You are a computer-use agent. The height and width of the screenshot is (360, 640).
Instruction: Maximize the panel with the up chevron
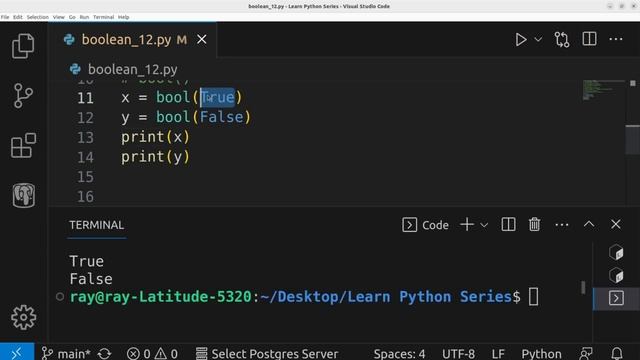pyautogui.click(x=589, y=224)
